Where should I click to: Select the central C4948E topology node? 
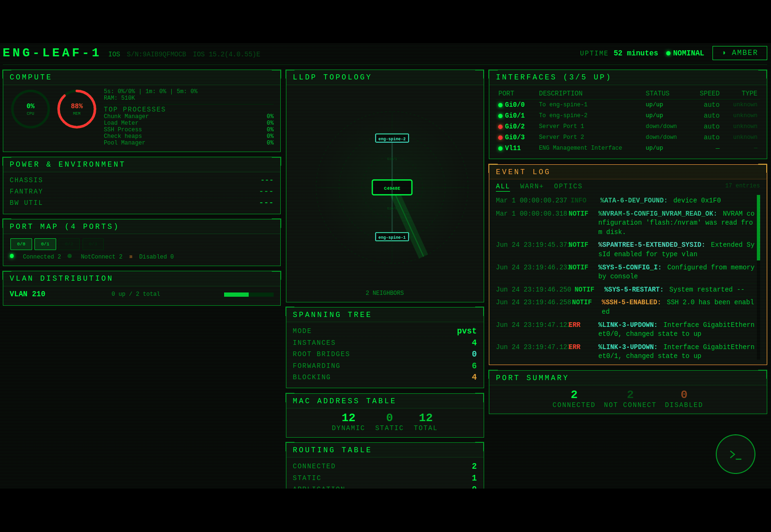392,188
